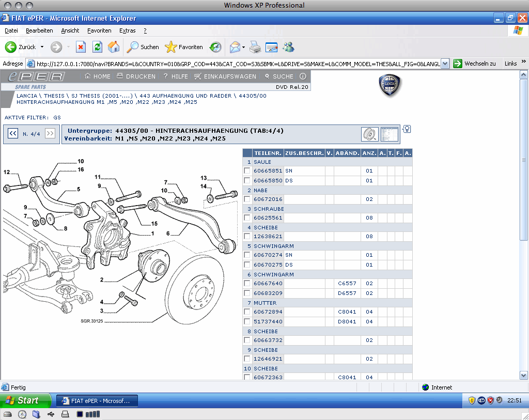Open the EINKAUFSWAGEN cart link
This screenshot has height=420, width=529.
pyautogui.click(x=225, y=76)
